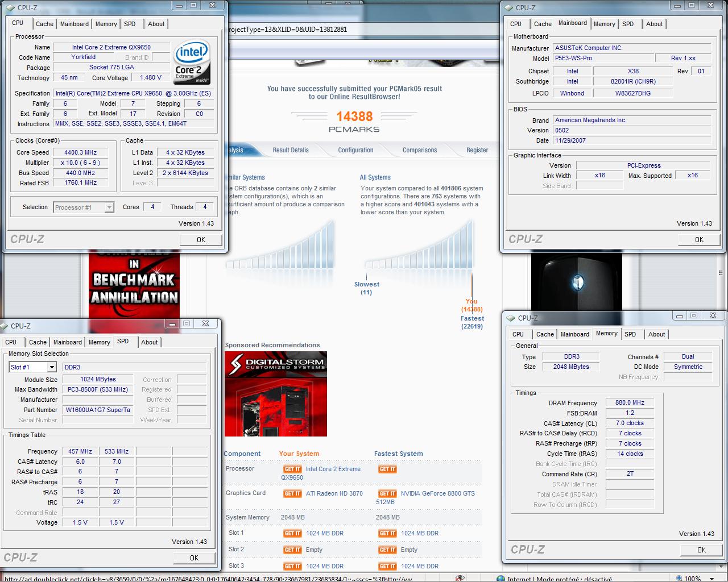The image size is (728, 582).
Task: Open the Register tab on results page
Action: [x=477, y=150]
